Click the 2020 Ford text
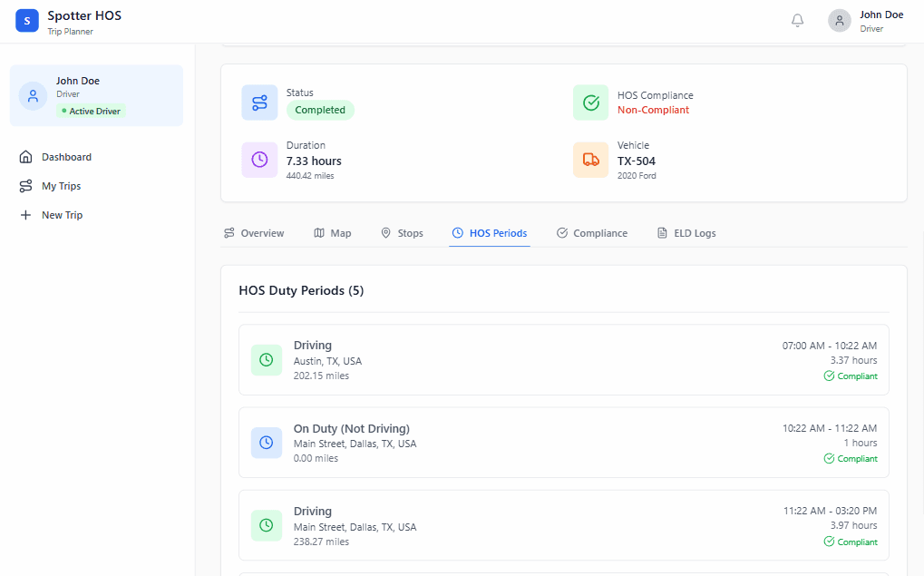Image resolution: width=924 pixels, height=576 pixels. point(637,176)
